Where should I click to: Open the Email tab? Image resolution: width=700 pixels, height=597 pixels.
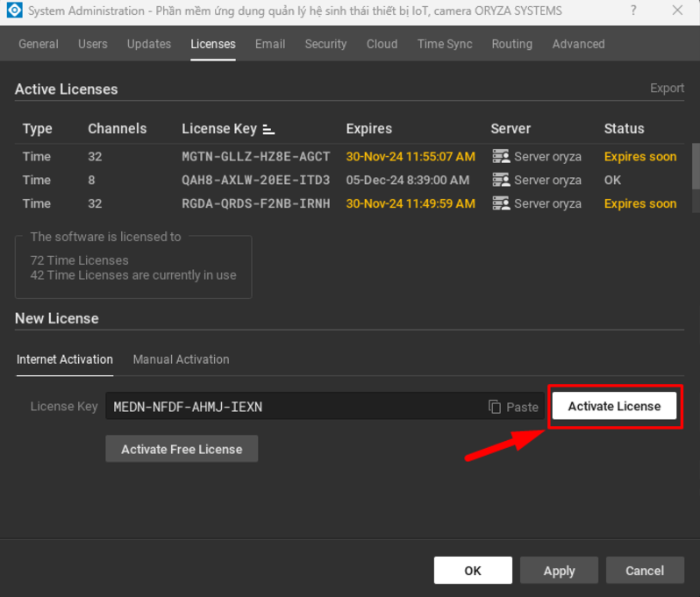pyautogui.click(x=270, y=44)
